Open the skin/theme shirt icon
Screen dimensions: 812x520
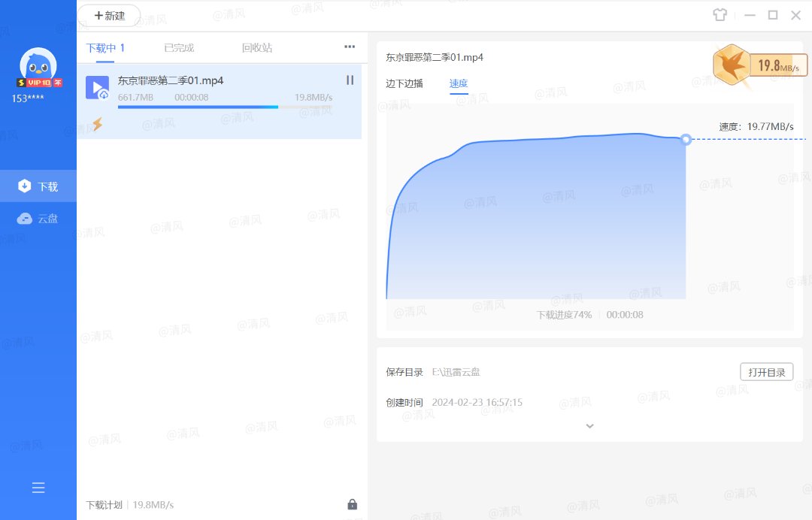(720, 15)
